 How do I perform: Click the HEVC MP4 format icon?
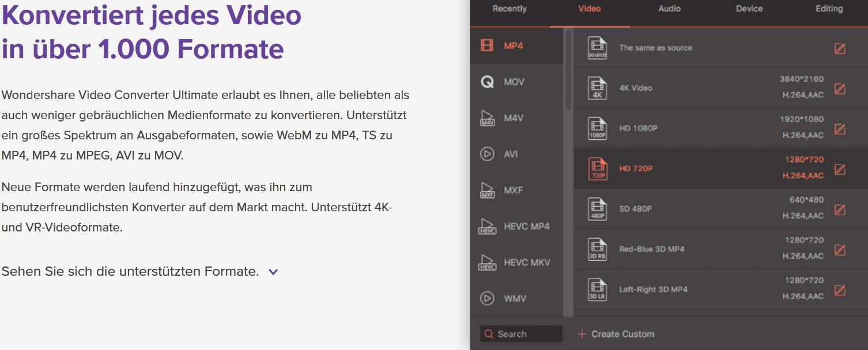click(488, 226)
